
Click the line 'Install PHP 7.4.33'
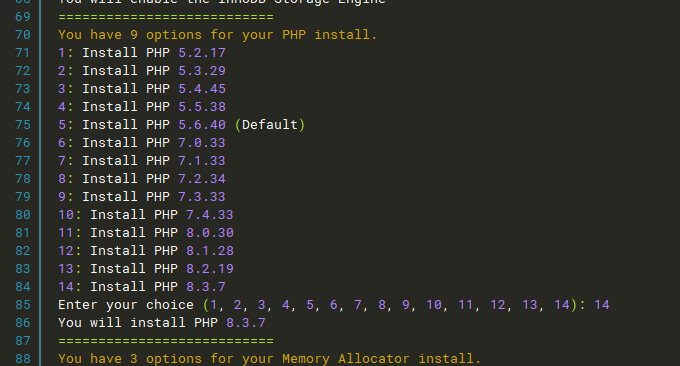[162, 215]
